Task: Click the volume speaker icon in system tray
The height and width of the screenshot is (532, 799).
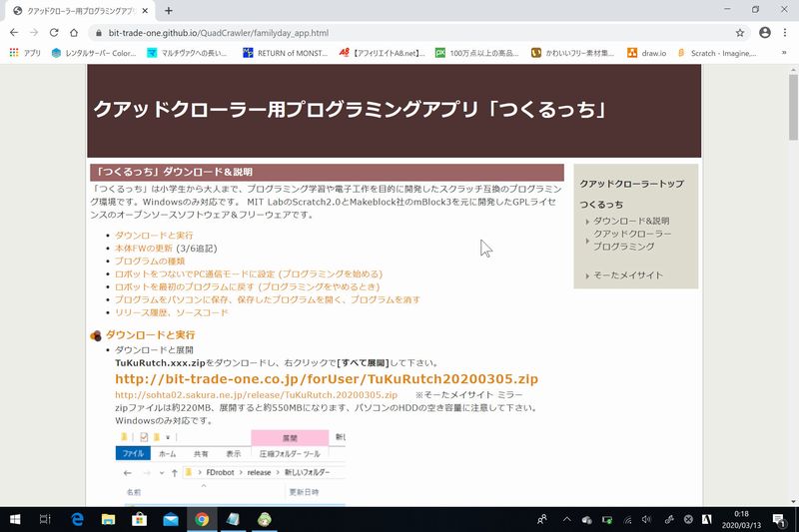Action: [x=646, y=519]
